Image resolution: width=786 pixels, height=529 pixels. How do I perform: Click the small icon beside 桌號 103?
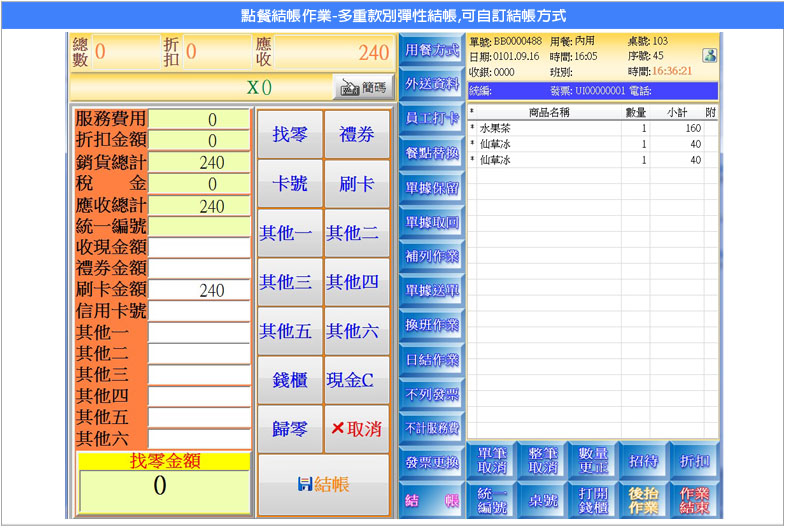click(710, 56)
